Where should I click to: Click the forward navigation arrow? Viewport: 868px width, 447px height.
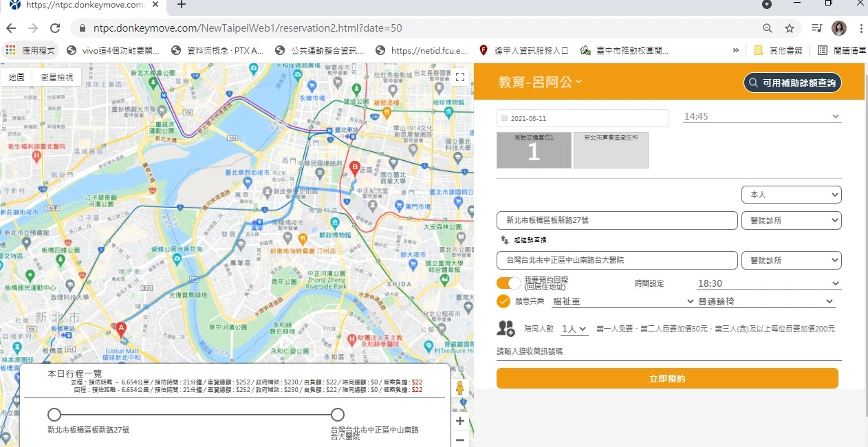click(x=33, y=28)
